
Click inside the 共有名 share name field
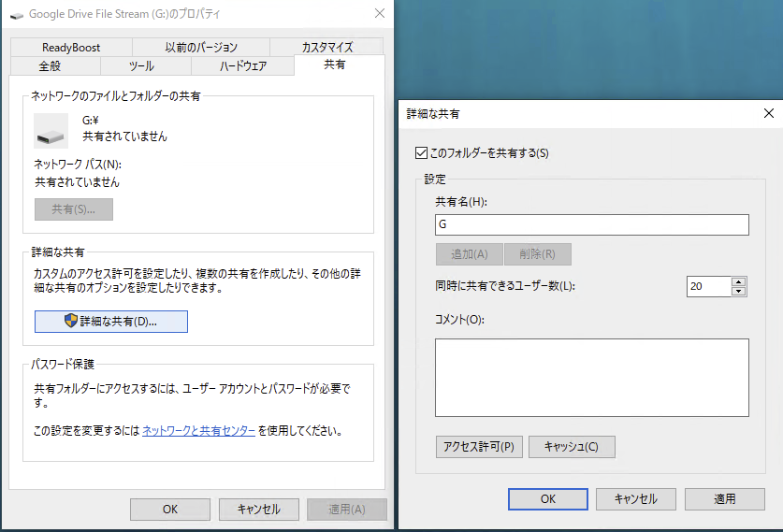(591, 224)
